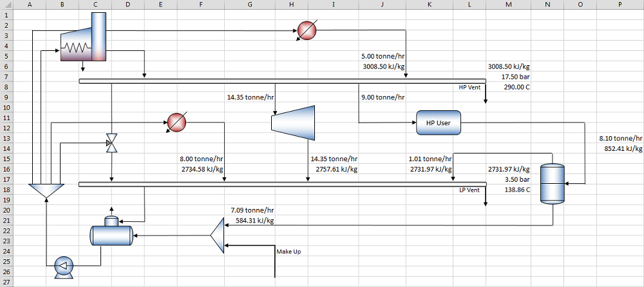Click the 2757.61 kJ/kg value

pyautogui.click(x=336, y=169)
